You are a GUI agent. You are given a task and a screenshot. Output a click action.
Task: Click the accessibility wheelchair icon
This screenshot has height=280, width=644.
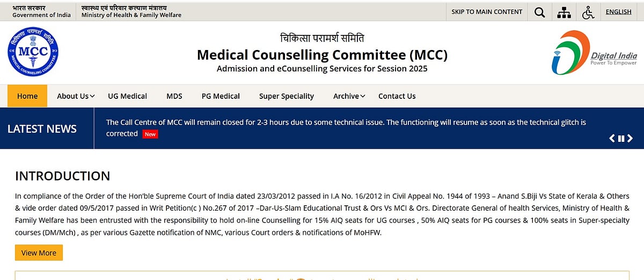tap(588, 12)
